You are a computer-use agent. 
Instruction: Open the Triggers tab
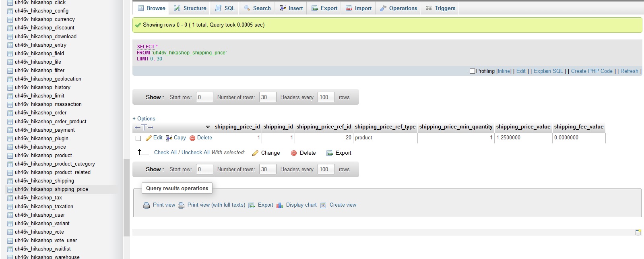pos(441,8)
